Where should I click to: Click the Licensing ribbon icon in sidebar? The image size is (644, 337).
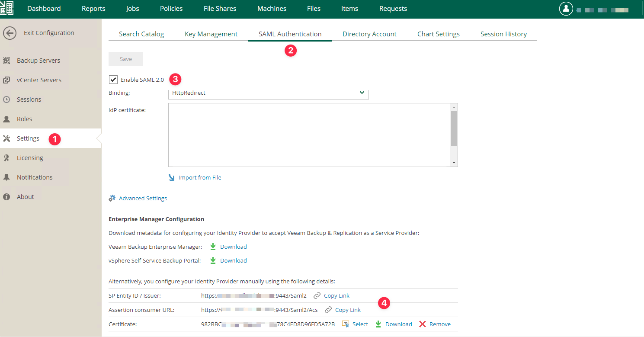(6, 158)
